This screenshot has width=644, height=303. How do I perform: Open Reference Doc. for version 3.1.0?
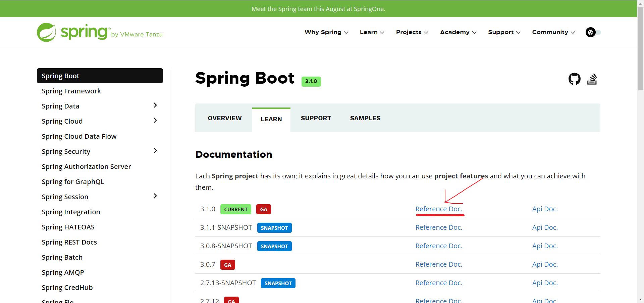tap(439, 209)
